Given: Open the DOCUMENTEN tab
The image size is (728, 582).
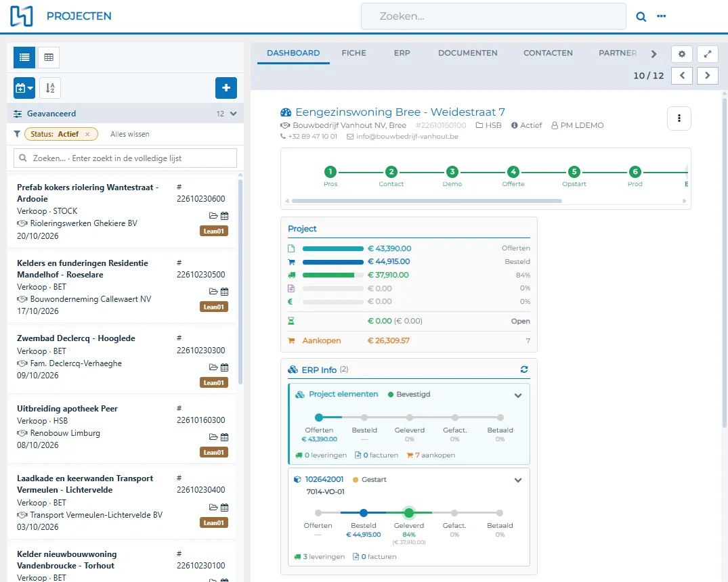Looking at the screenshot, I should pos(467,53).
